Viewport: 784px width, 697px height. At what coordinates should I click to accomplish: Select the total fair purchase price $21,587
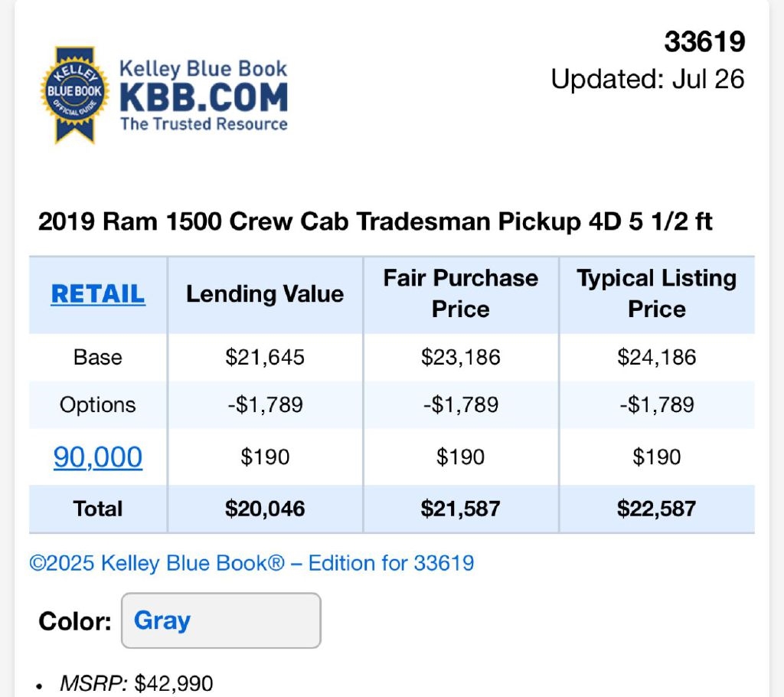(461, 509)
